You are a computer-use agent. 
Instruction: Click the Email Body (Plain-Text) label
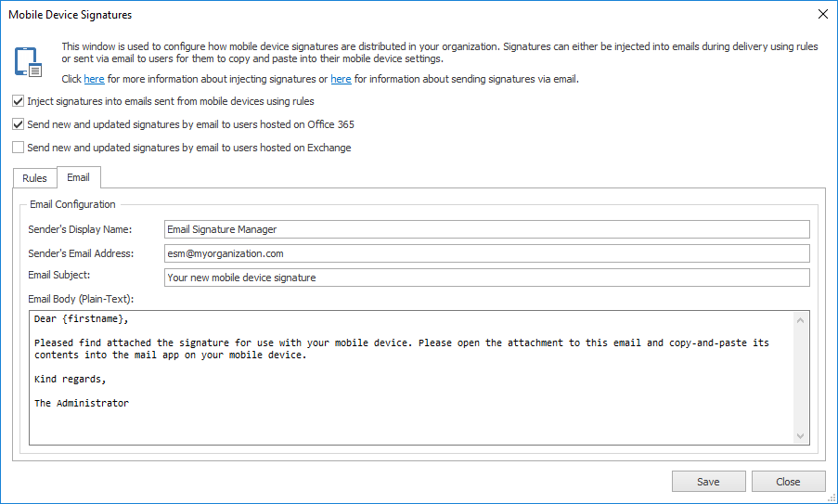pos(81,299)
